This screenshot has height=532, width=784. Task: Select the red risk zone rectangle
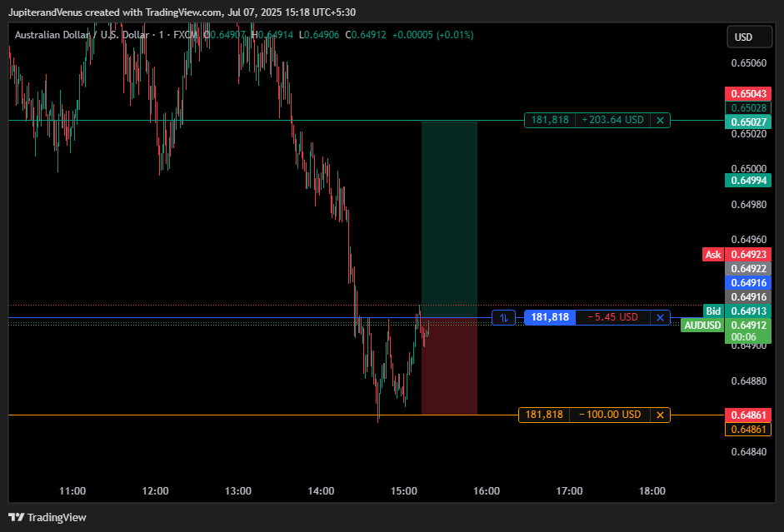[449, 366]
